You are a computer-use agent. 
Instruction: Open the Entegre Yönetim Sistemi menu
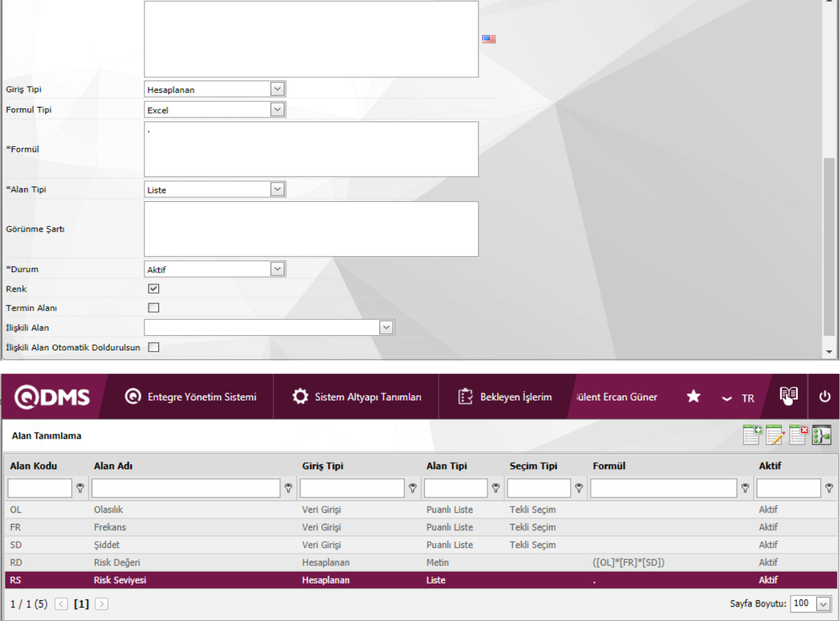click(x=191, y=397)
